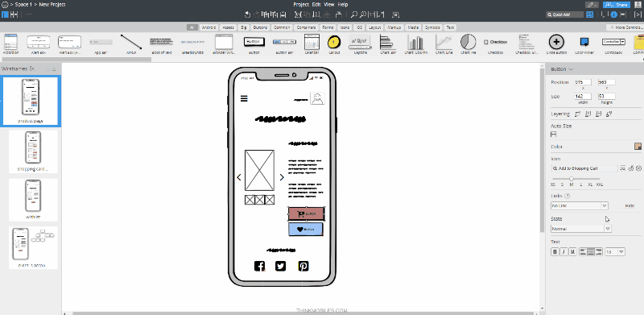Click the Facebook icon in the mockup

[x=259, y=266]
